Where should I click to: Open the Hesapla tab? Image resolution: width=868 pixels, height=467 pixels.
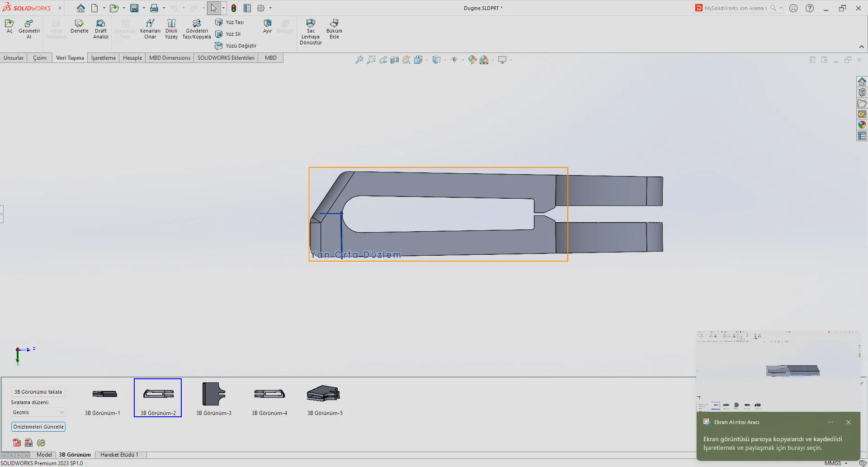tap(132, 58)
